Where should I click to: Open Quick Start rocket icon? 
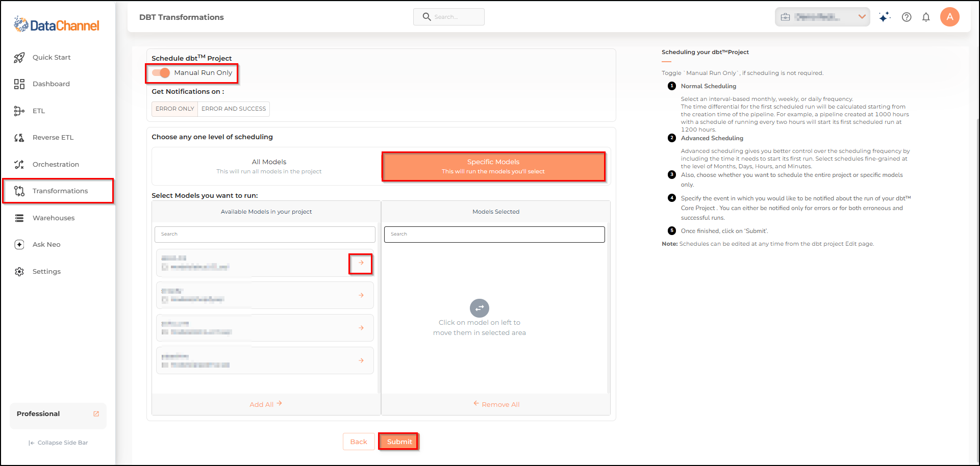[19, 58]
